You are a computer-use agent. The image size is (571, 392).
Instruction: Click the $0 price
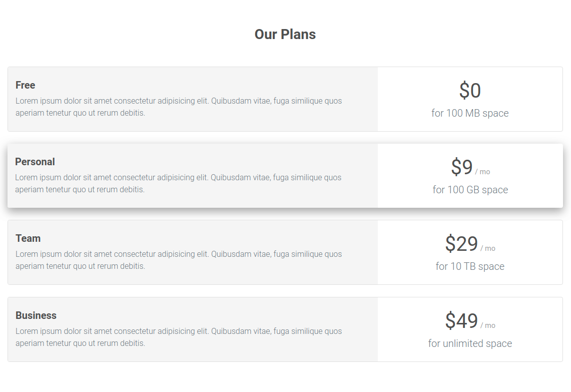(470, 91)
